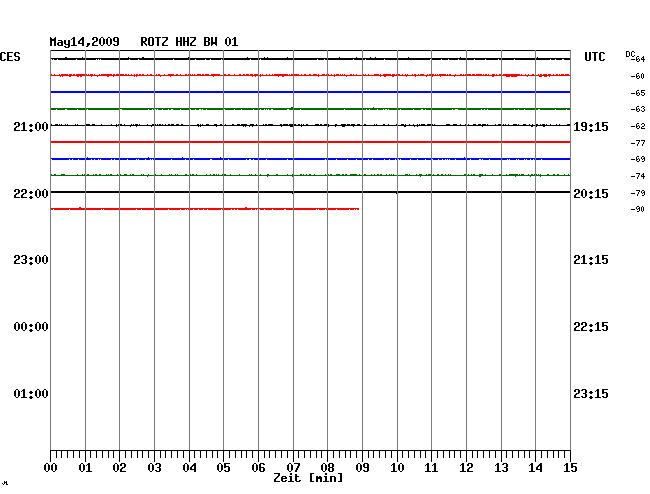Click minute label 11 on the Zeit axis
This screenshot has width=650, height=494.
432,468
